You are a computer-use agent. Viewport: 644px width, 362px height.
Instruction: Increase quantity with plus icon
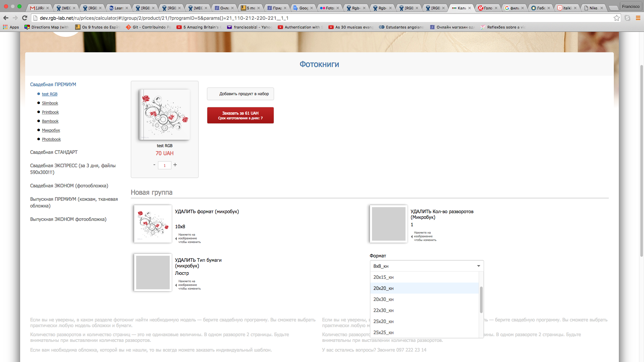point(175,165)
